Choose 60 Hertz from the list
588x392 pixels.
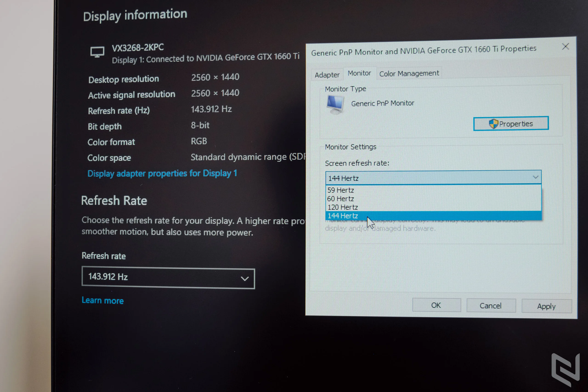(x=433, y=199)
